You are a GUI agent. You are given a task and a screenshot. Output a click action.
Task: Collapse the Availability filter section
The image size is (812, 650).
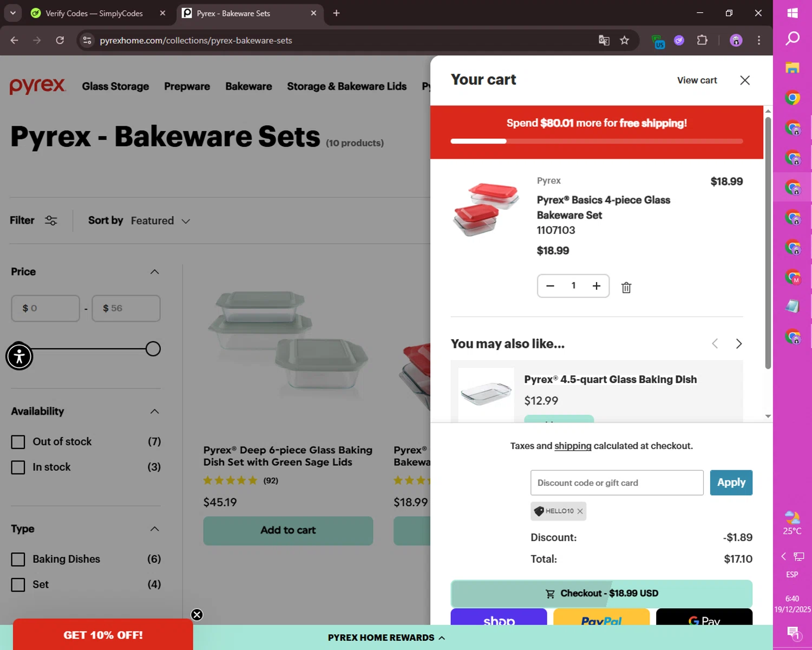point(154,412)
